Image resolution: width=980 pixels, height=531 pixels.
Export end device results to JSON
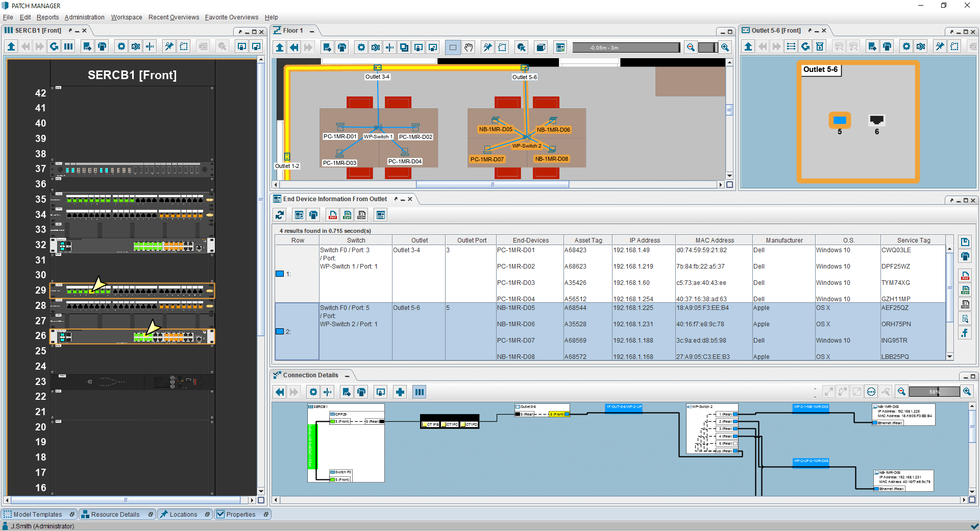click(x=361, y=215)
